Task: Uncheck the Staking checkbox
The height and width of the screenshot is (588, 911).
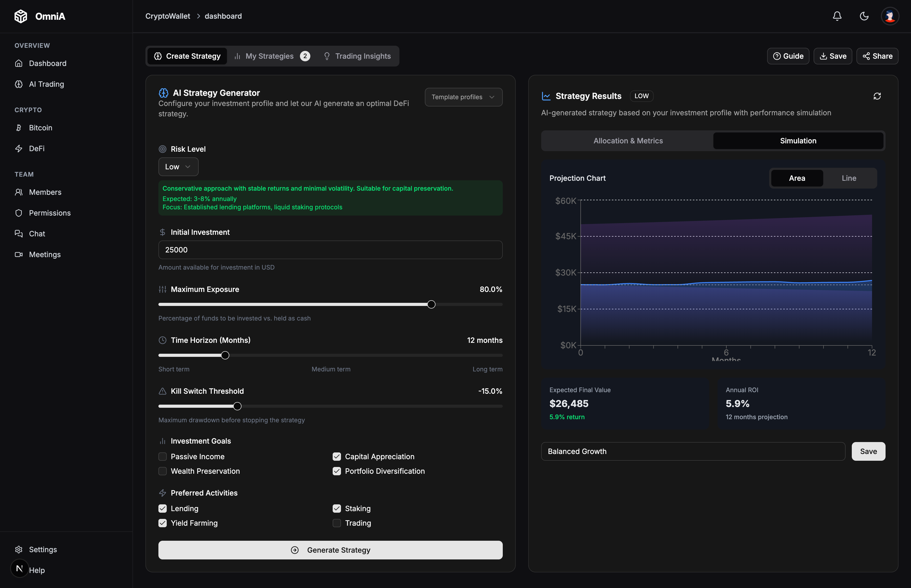Action: point(337,509)
